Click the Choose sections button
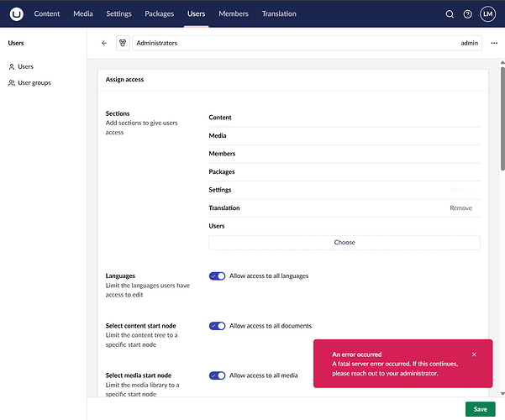The width and height of the screenshot is (505, 420). point(345,243)
